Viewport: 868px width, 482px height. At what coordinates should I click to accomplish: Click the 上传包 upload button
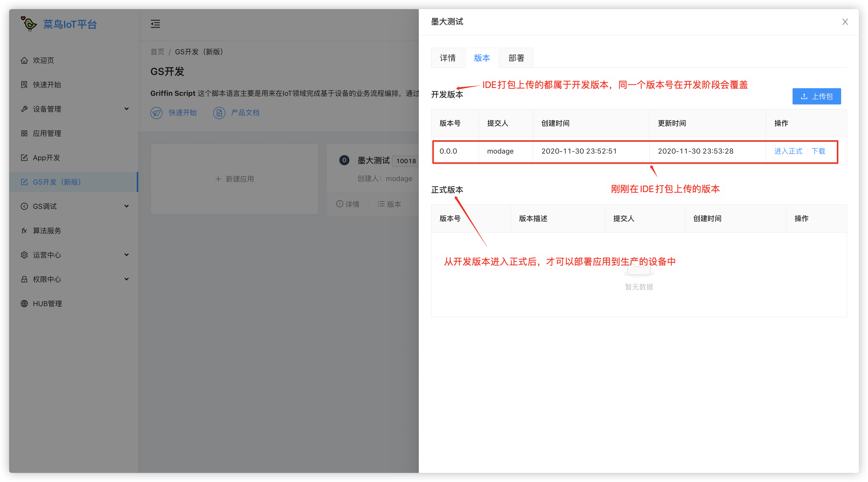pos(816,97)
